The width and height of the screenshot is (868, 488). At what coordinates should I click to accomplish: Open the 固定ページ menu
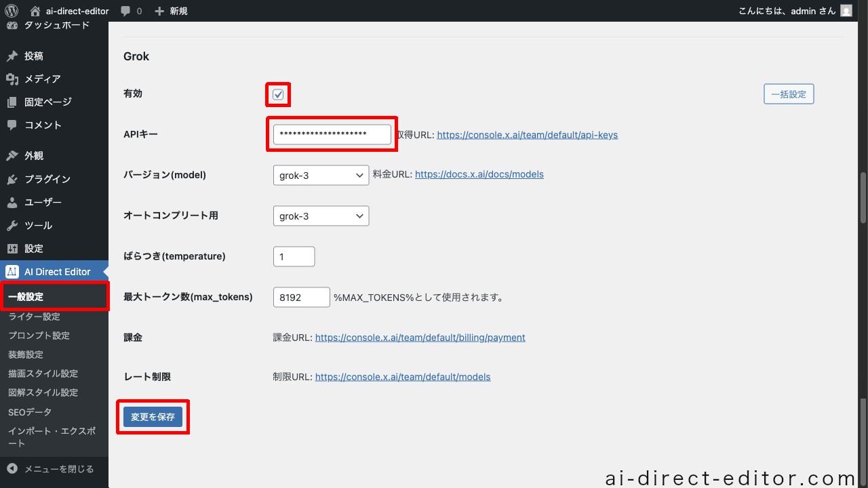(54, 102)
